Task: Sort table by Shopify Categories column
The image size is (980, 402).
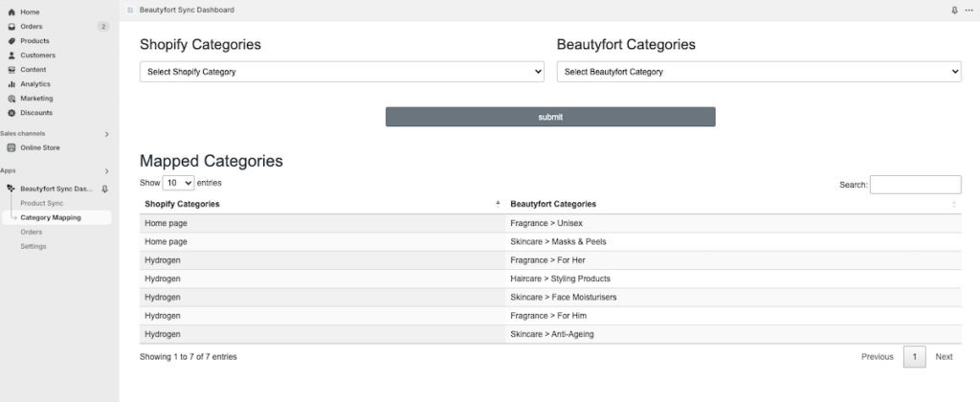Action: pyautogui.click(x=323, y=204)
